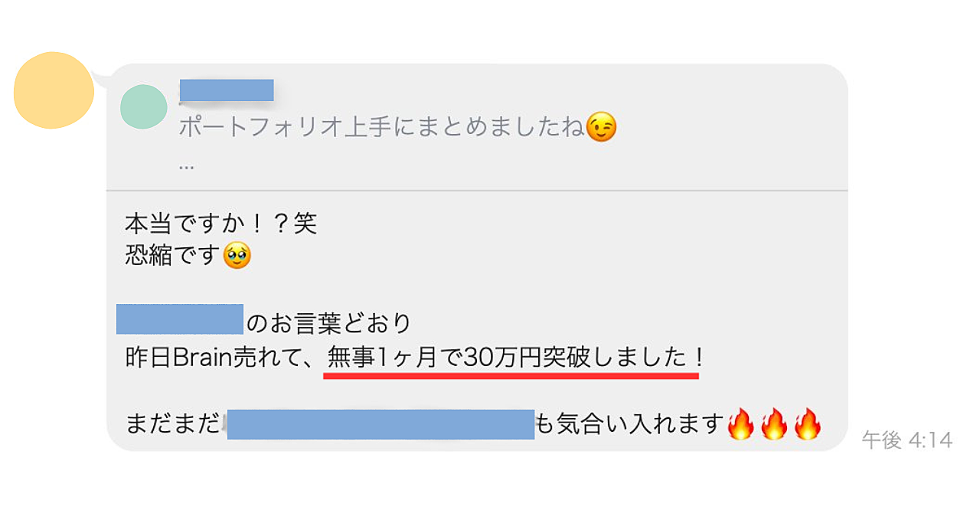Screen dimensions: 980x513
Task: Click the middle fire emoji
Action: pos(773,423)
